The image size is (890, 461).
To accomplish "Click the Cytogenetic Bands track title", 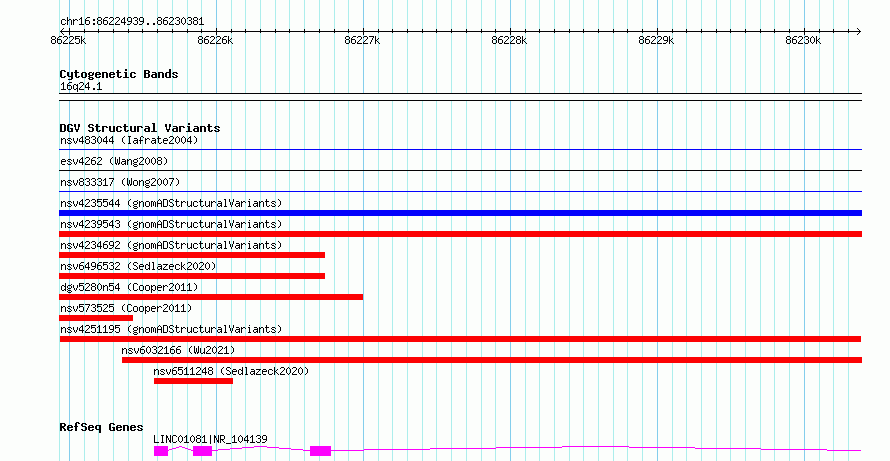I will coord(119,74).
